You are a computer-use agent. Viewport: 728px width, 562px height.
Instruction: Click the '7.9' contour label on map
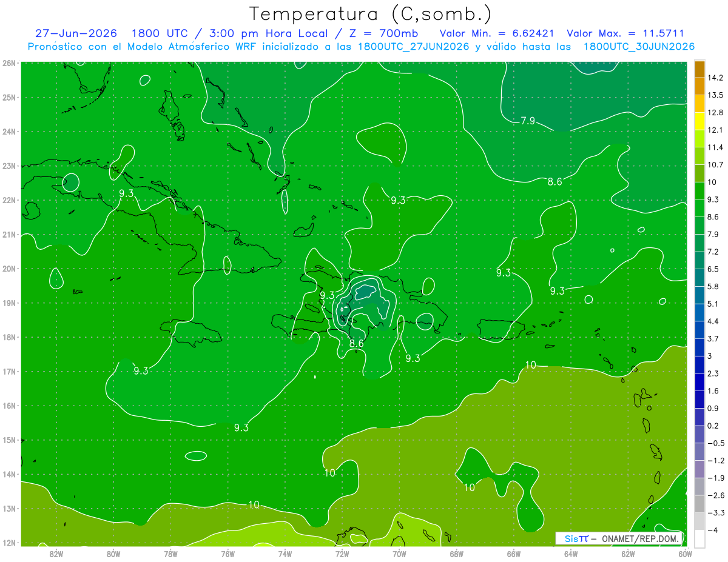click(528, 121)
